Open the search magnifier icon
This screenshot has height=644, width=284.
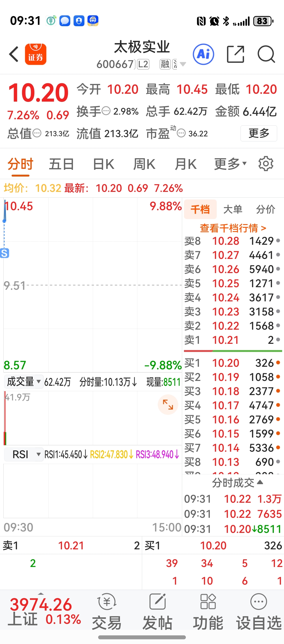coord(266,54)
